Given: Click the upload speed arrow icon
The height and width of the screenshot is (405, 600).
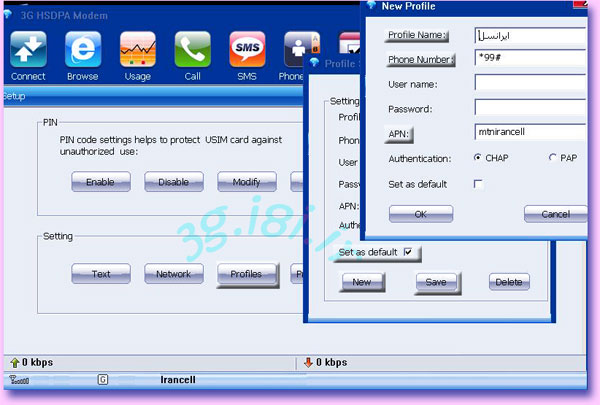Looking at the screenshot, I should (x=15, y=362).
